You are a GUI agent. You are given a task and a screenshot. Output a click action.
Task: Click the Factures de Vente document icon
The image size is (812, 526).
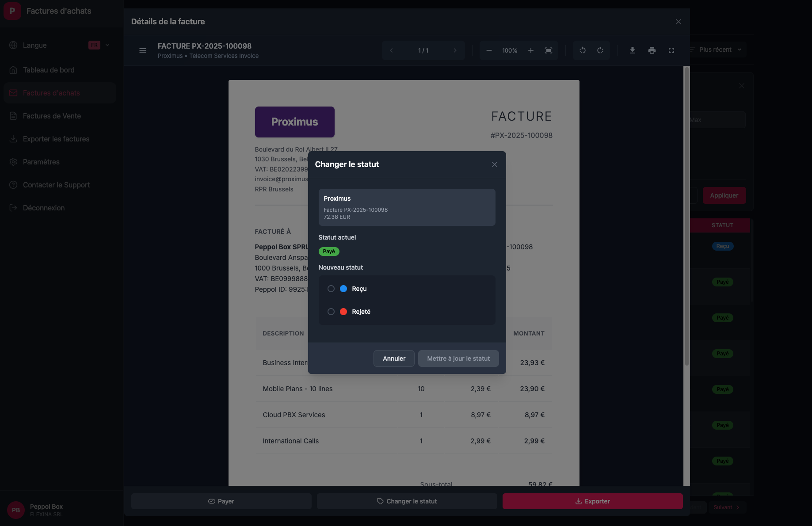[13, 116]
